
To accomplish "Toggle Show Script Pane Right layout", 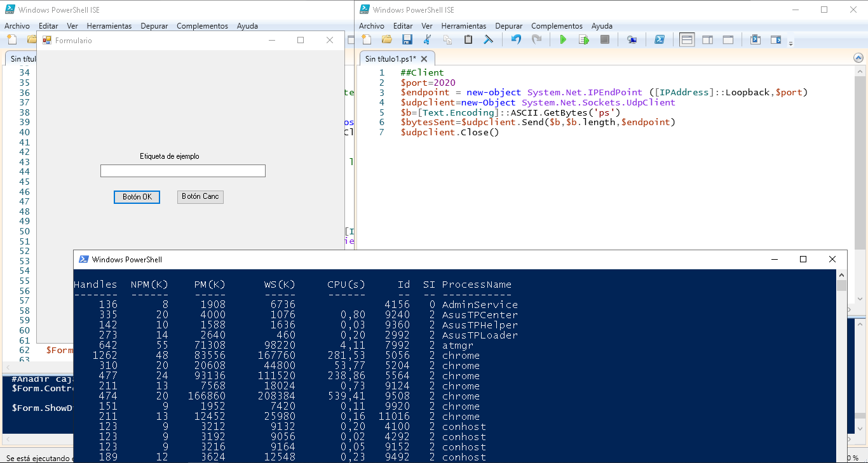I will 707,39.
